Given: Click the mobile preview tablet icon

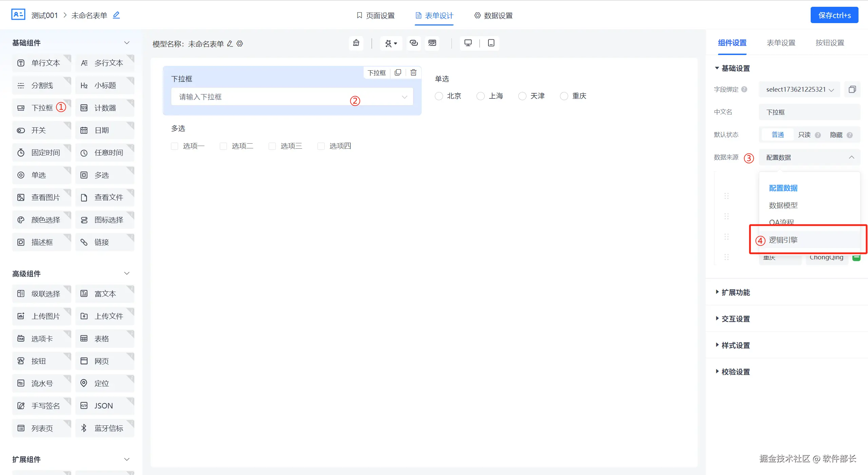Looking at the screenshot, I should [491, 43].
